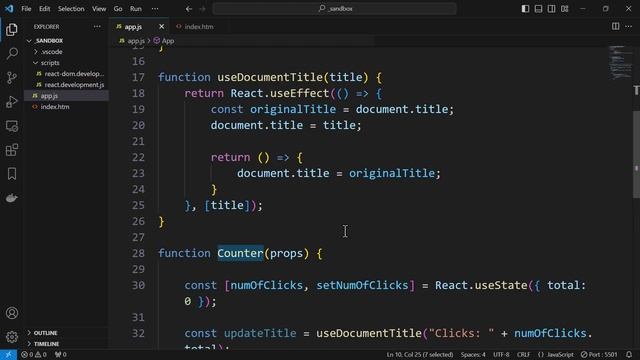
Task: Open the Manage gear menu
Action: pos(12,337)
